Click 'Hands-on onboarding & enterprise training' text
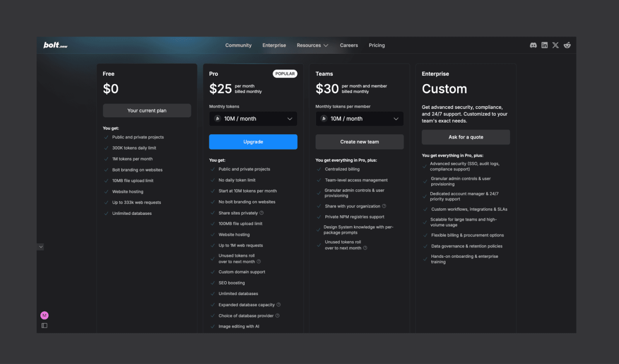This screenshot has width=619, height=364. click(x=465, y=259)
